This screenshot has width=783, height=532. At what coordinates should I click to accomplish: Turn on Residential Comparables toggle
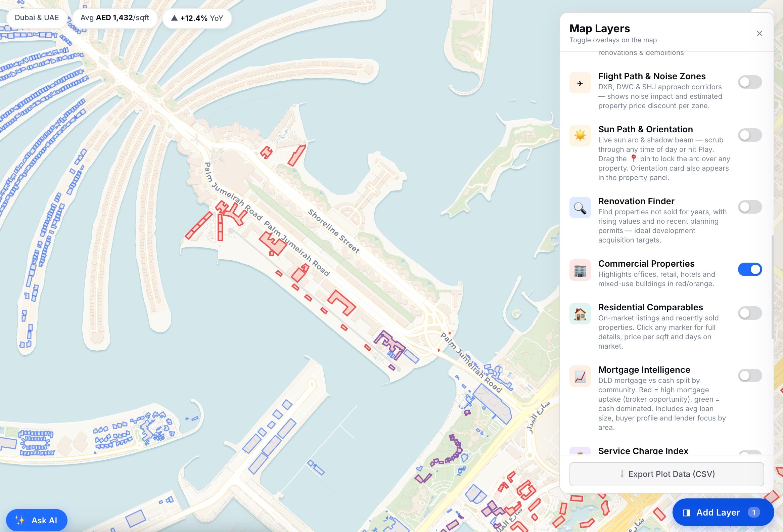[x=750, y=313]
